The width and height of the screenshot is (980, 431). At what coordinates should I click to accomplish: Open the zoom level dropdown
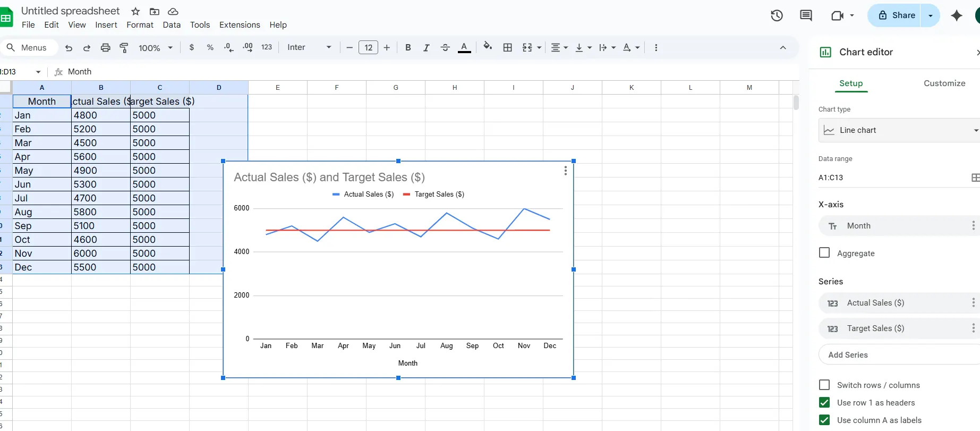pyautogui.click(x=156, y=48)
